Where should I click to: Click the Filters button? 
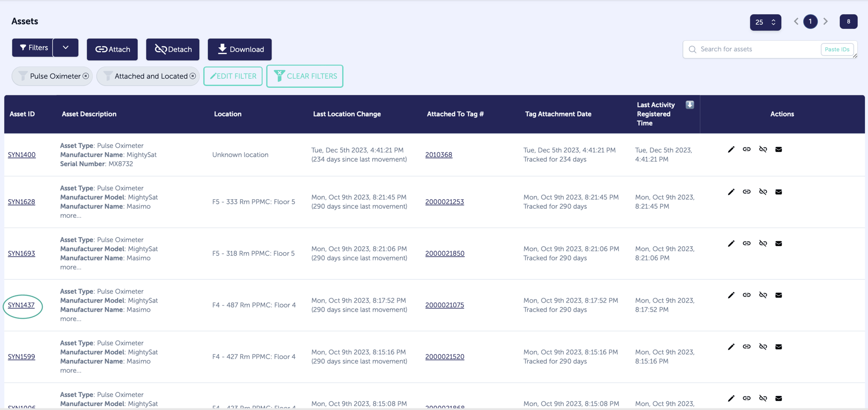point(33,48)
